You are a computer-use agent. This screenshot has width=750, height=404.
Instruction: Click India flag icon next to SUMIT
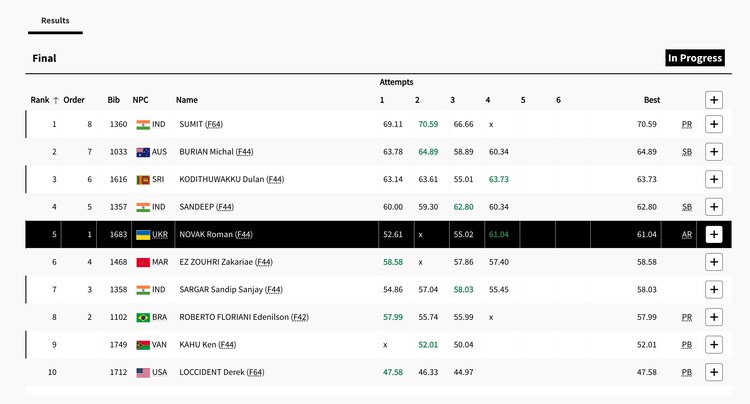[142, 125]
